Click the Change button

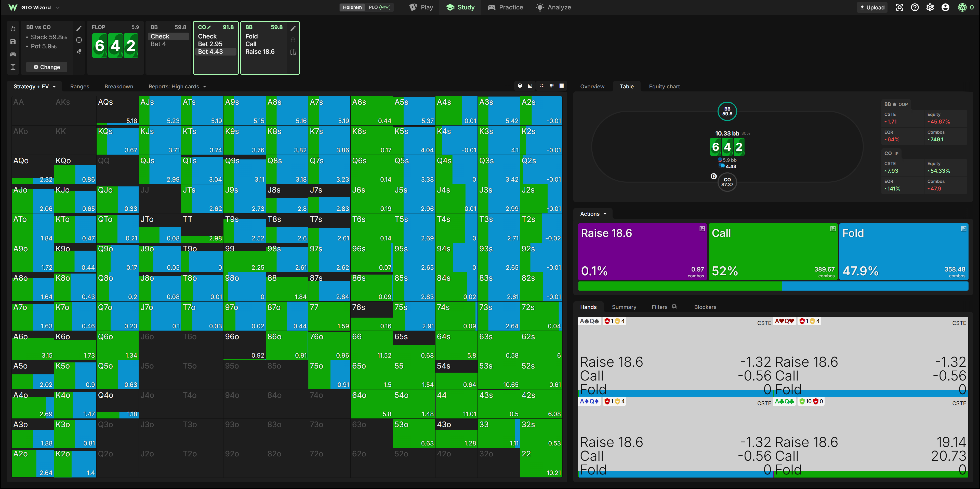coord(47,67)
